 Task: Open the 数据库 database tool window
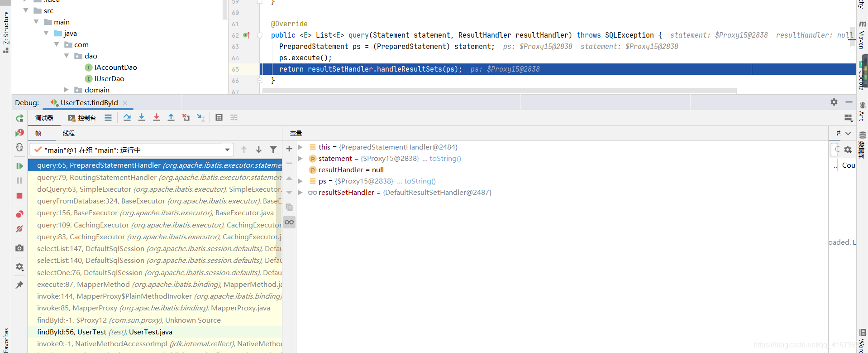click(x=862, y=145)
